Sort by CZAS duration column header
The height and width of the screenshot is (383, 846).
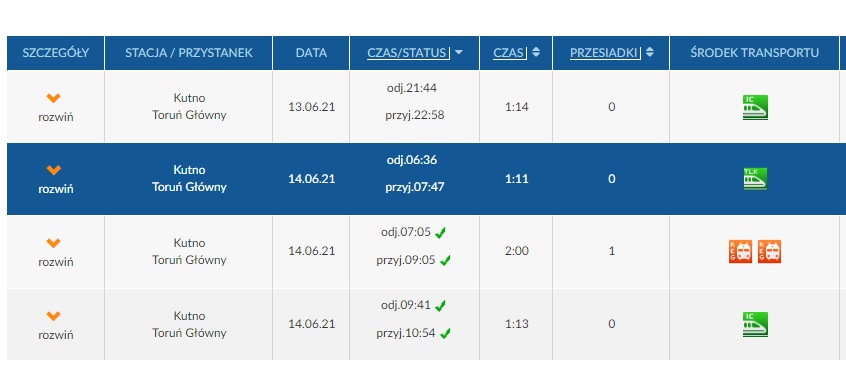click(x=509, y=52)
